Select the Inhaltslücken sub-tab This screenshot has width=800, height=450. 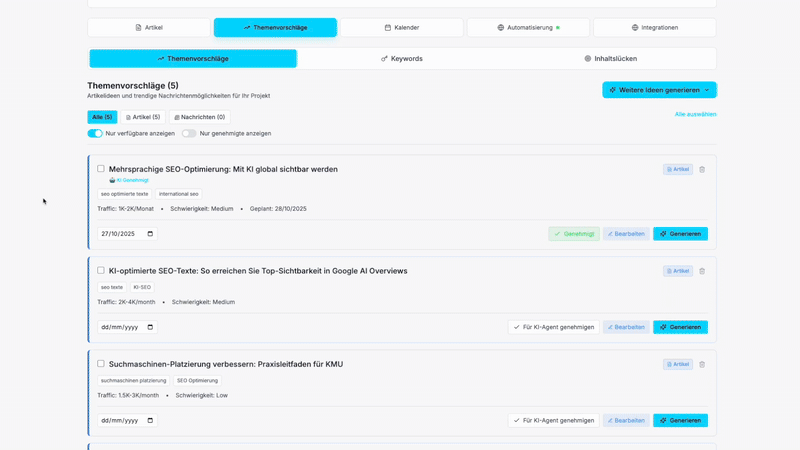coord(611,59)
